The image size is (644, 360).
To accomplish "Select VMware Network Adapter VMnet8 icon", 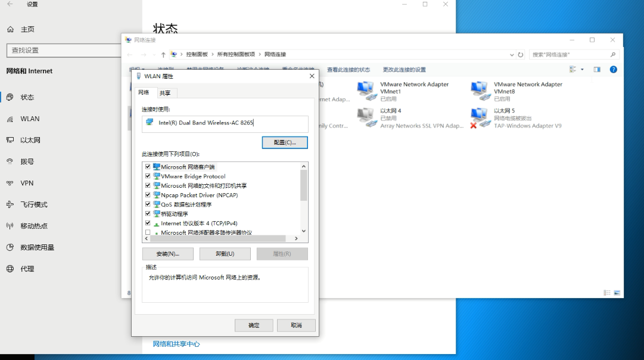I will (481, 91).
